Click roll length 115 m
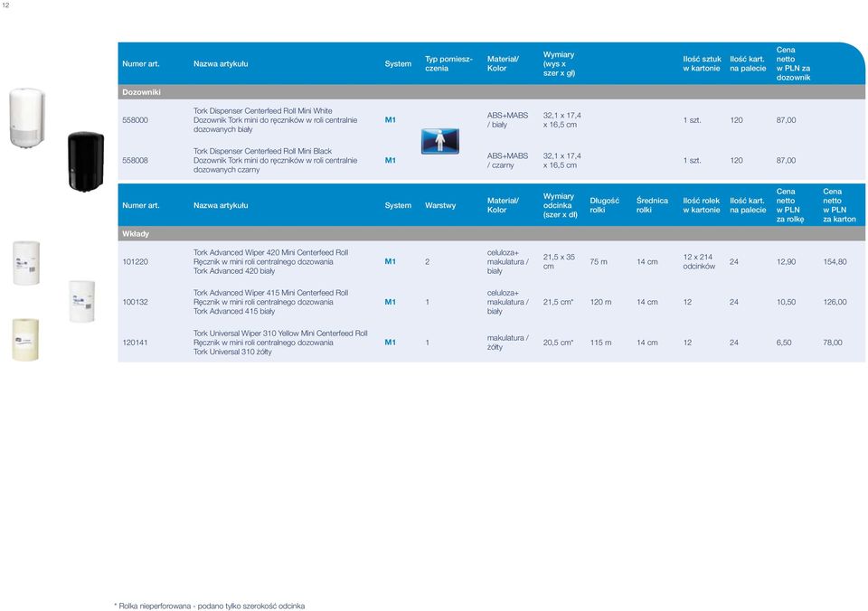Screen dimensions: 868x611 click(x=600, y=343)
